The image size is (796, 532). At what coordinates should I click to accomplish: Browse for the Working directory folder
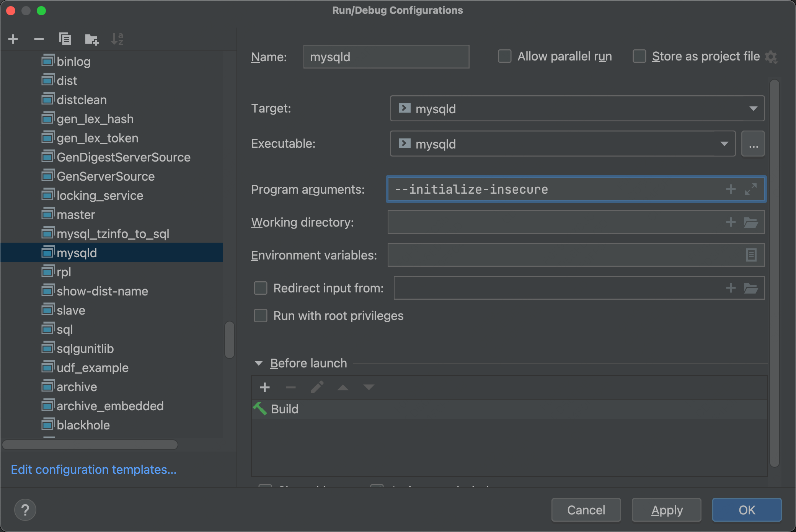pos(750,222)
